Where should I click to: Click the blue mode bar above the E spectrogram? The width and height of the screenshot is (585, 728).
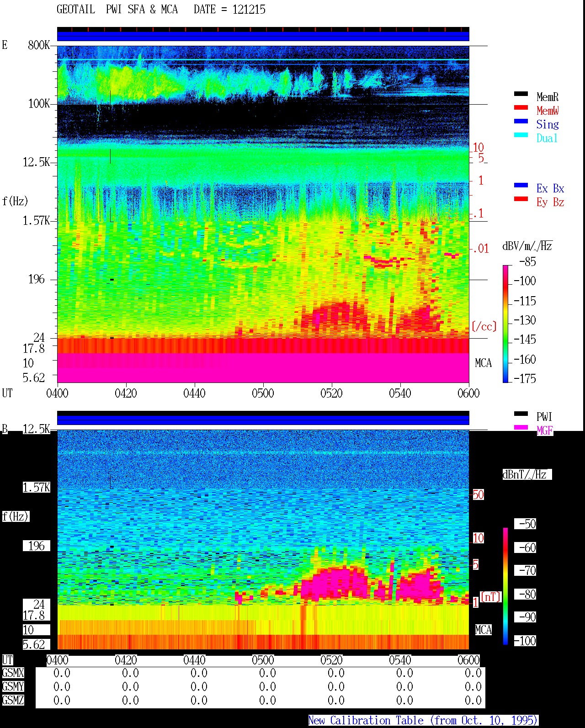263,36
